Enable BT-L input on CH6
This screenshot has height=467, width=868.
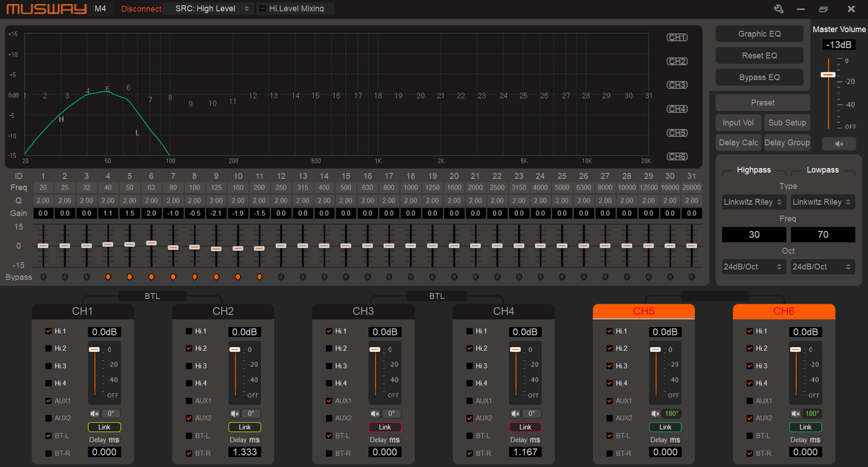click(749, 436)
